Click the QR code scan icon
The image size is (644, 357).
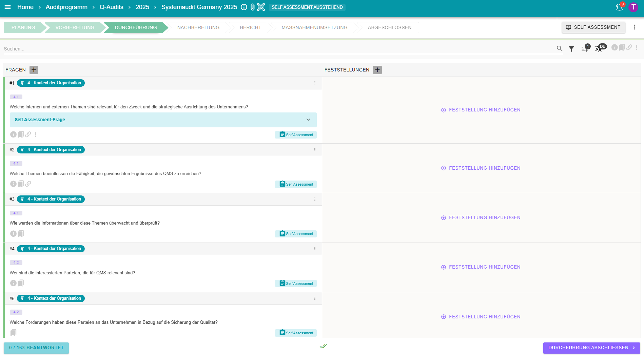(x=261, y=7)
